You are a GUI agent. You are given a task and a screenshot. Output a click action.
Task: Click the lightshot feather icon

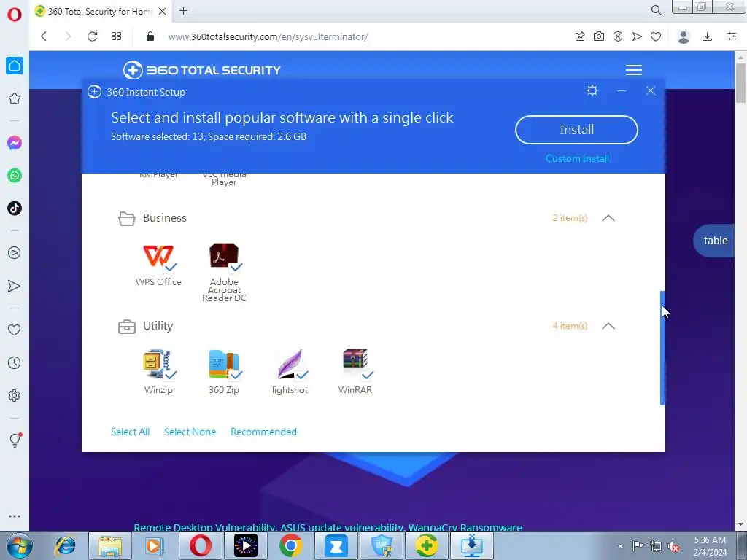[x=290, y=364]
